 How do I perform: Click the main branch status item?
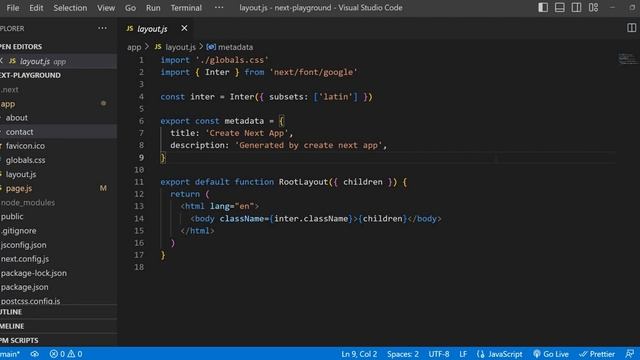10,354
